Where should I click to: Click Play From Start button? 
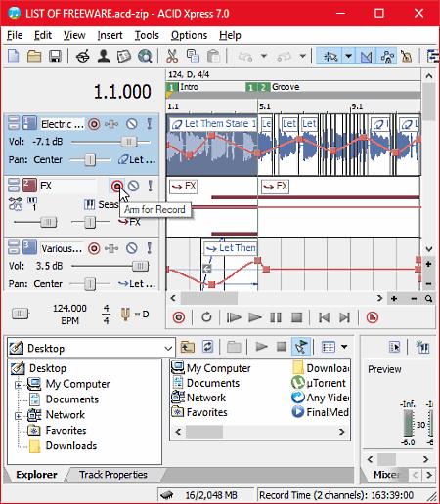click(x=234, y=317)
